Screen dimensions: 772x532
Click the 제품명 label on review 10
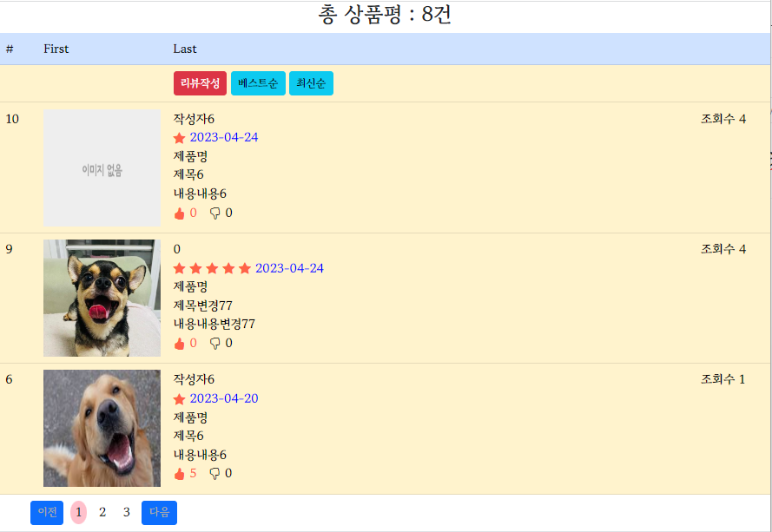click(x=190, y=156)
